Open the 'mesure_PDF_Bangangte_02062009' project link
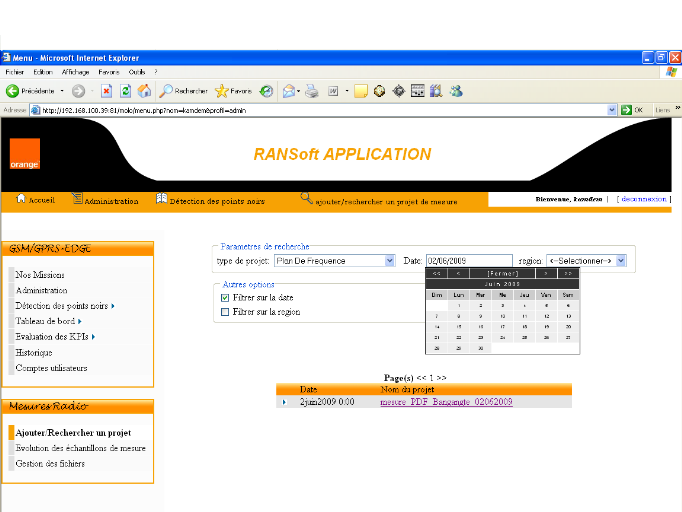This screenshot has width=682, height=512. coord(446,402)
